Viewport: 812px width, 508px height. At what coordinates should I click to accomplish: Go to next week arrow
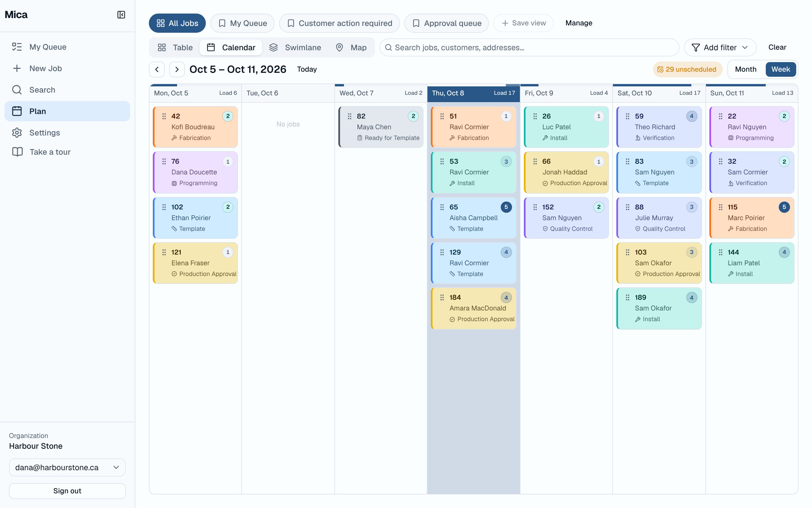click(177, 69)
